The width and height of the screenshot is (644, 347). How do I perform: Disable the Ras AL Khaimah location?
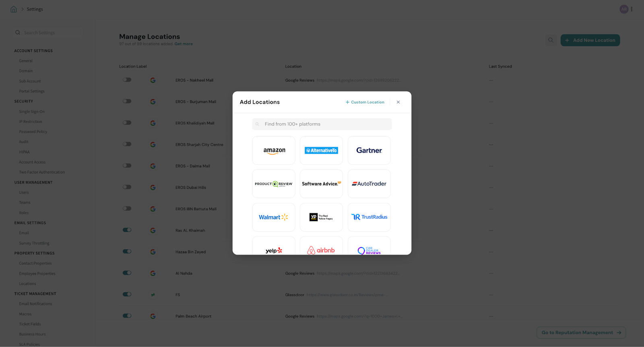pos(127,230)
